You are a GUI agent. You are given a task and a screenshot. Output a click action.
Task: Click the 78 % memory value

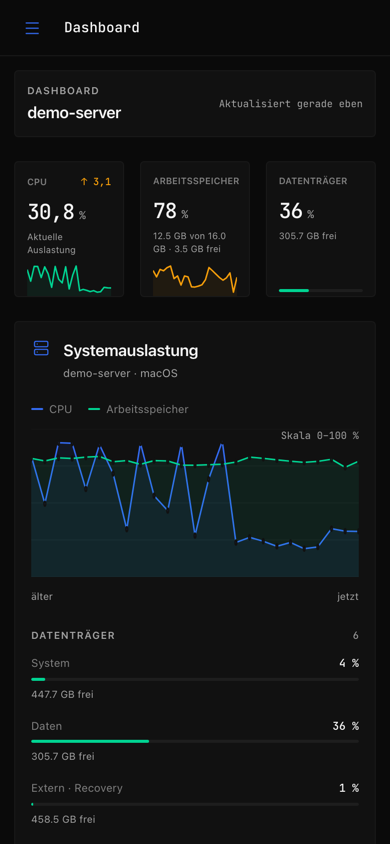(171, 212)
